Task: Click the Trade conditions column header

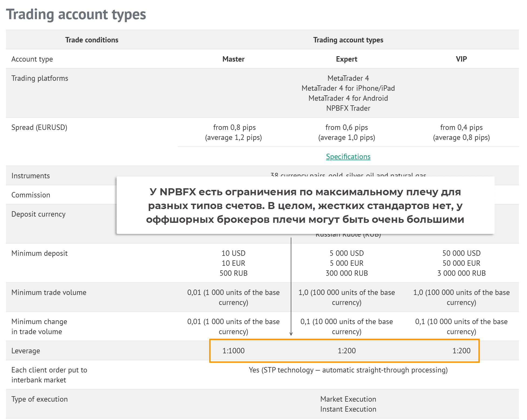Action: [92, 40]
